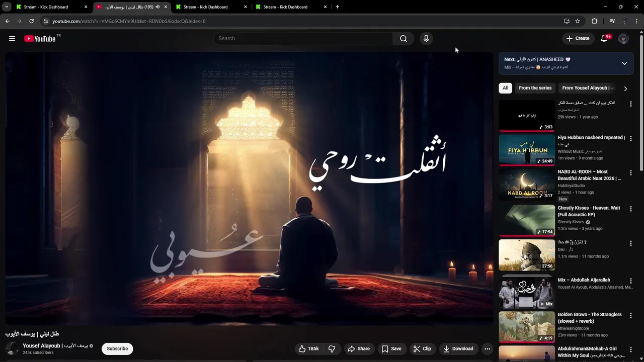Open the YouTube guide hamburger menu
The width and height of the screenshot is (644, 362).
pyautogui.click(x=12, y=39)
